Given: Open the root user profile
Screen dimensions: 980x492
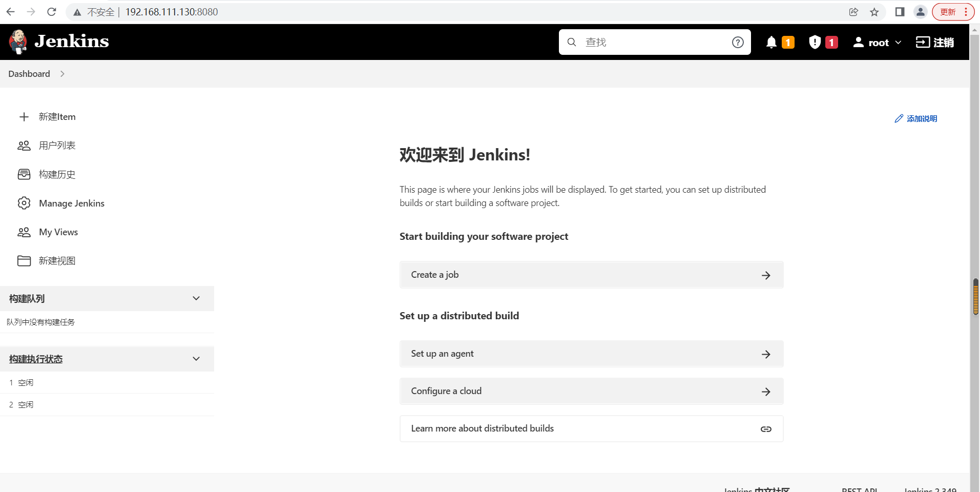Looking at the screenshot, I should (x=871, y=43).
